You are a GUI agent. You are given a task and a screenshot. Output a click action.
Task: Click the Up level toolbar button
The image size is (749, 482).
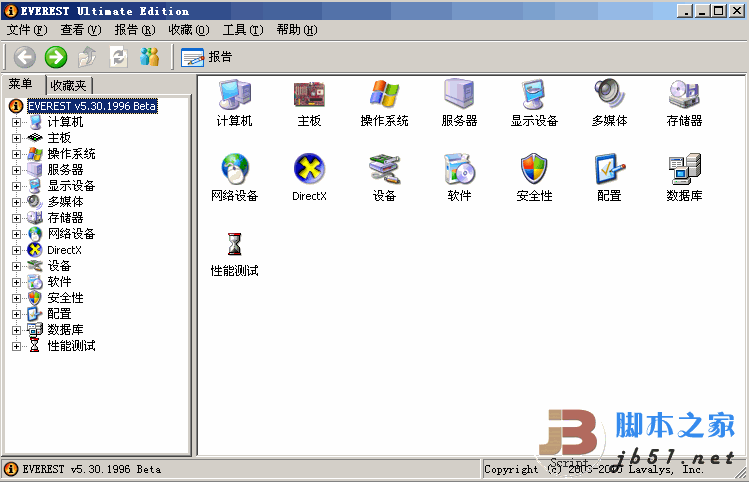[87, 57]
